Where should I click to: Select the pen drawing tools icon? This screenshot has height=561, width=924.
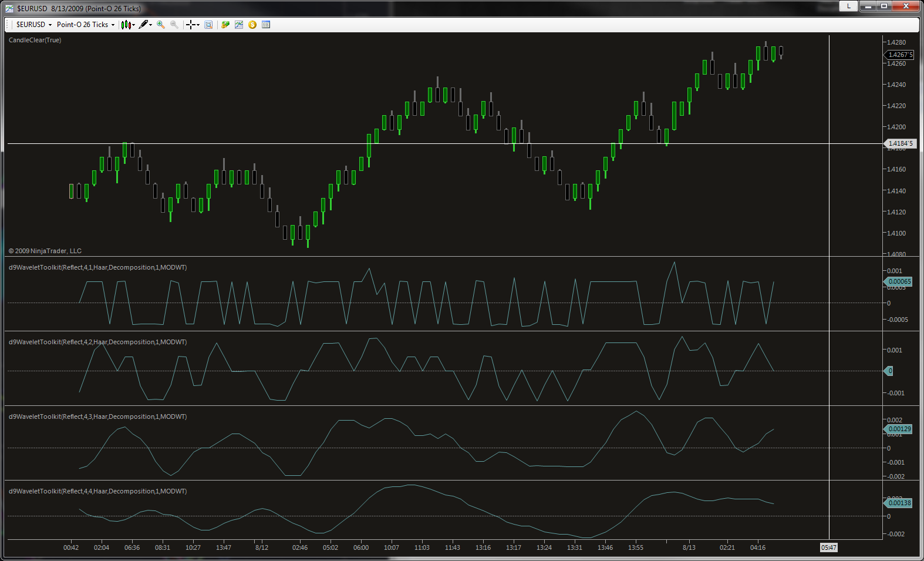[x=143, y=25]
